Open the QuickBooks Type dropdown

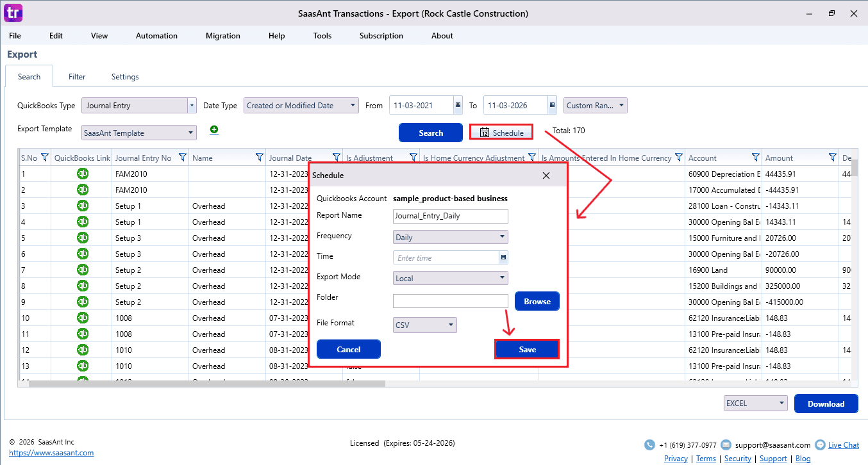point(139,106)
